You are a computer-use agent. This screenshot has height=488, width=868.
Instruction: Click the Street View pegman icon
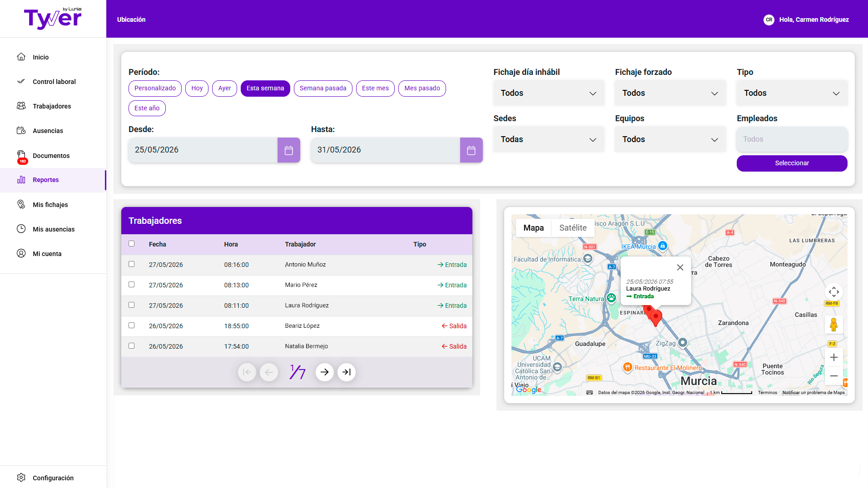(x=833, y=325)
